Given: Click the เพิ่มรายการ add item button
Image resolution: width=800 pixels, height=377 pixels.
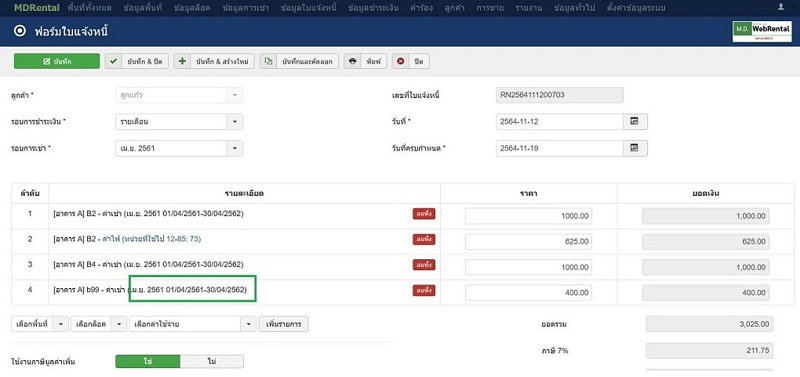Looking at the screenshot, I should tap(284, 324).
